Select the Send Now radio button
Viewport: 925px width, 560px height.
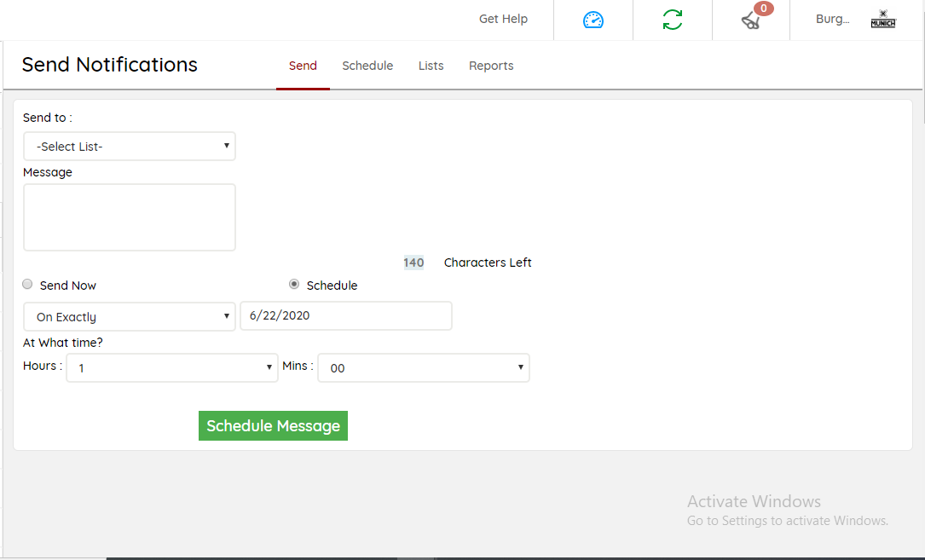pyautogui.click(x=28, y=285)
